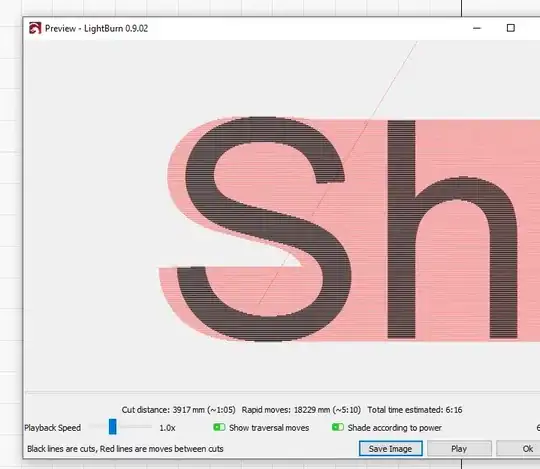Disable the Show traversal moves switch
The image size is (540, 469).
219,427
